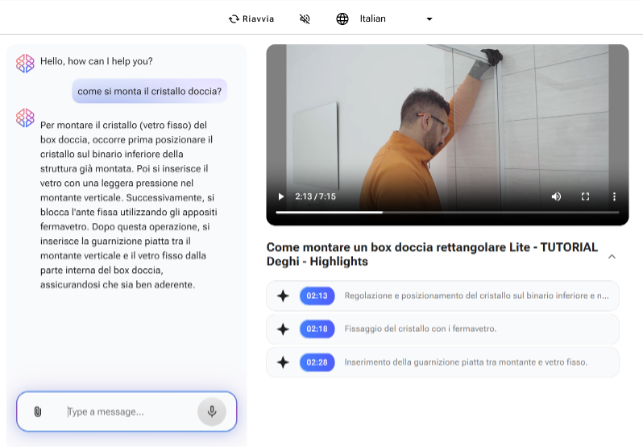Click the "Hello, how can I help you?" message

pos(97,61)
